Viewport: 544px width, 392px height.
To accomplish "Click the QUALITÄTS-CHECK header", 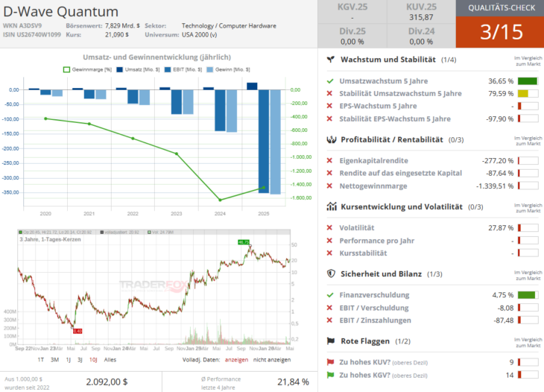I will tap(502, 8).
